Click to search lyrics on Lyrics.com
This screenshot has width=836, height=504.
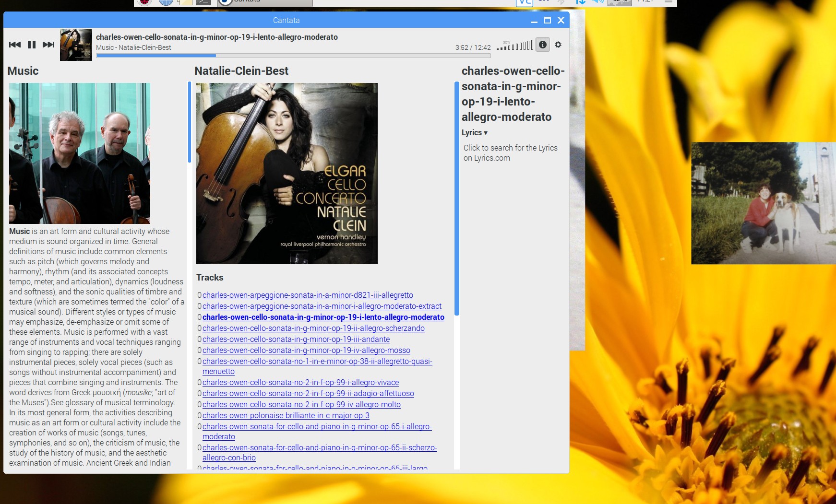[x=510, y=153]
